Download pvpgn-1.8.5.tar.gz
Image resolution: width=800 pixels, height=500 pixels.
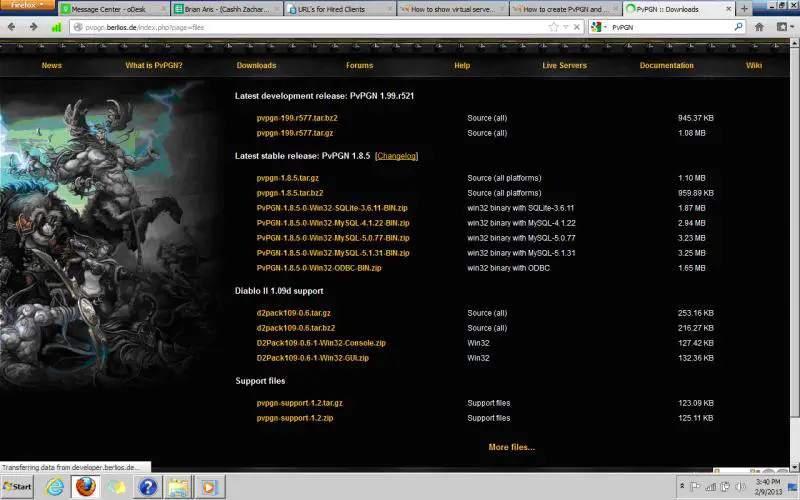(x=287, y=178)
